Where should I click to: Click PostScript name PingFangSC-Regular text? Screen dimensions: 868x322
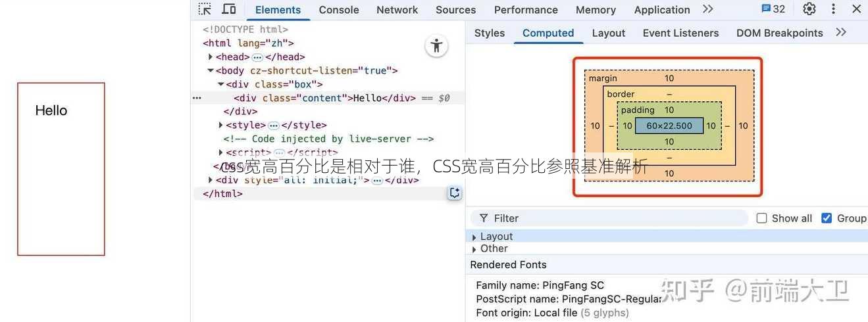point(568,299)
